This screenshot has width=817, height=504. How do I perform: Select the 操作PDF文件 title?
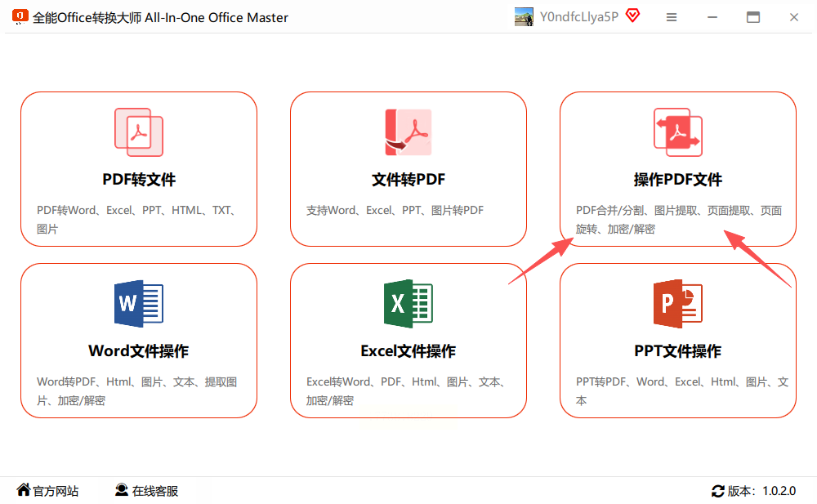(x=678, y=179)
